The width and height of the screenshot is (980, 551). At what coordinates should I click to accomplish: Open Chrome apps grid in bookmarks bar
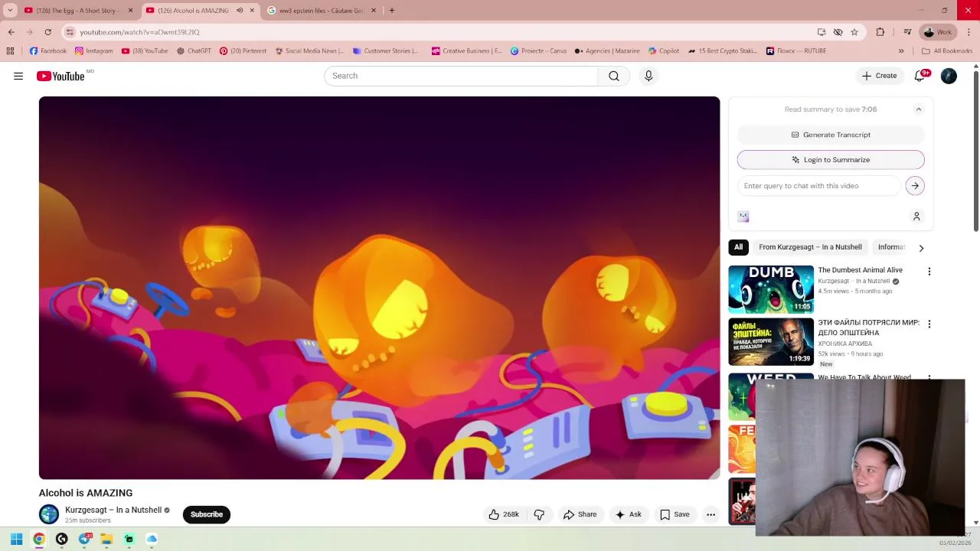10,51
